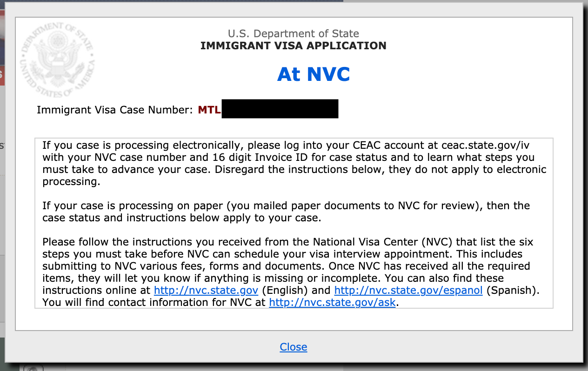
Task: Open the NVC contact information link
Action: click(332, 302)
